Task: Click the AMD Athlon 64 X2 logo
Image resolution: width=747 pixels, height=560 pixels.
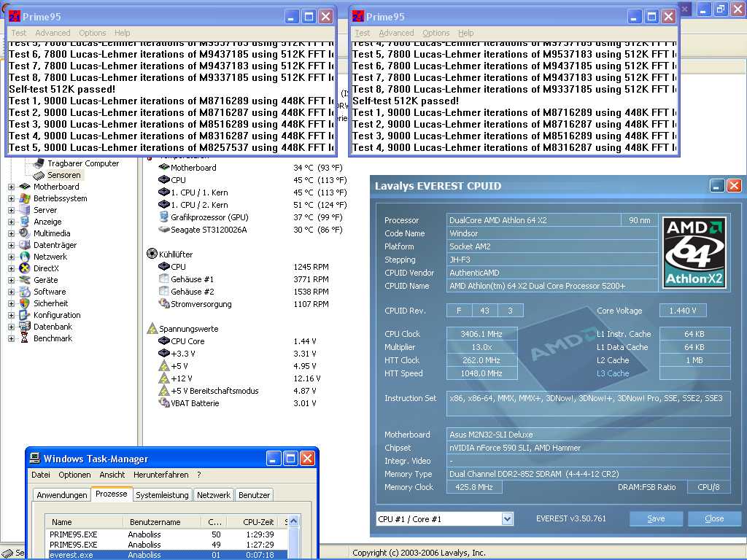Action: point(694,253)
